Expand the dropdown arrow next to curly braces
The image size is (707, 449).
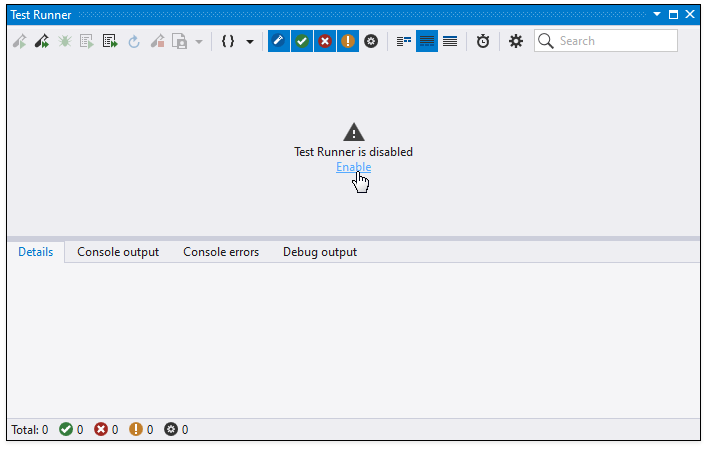pos(249,42)
